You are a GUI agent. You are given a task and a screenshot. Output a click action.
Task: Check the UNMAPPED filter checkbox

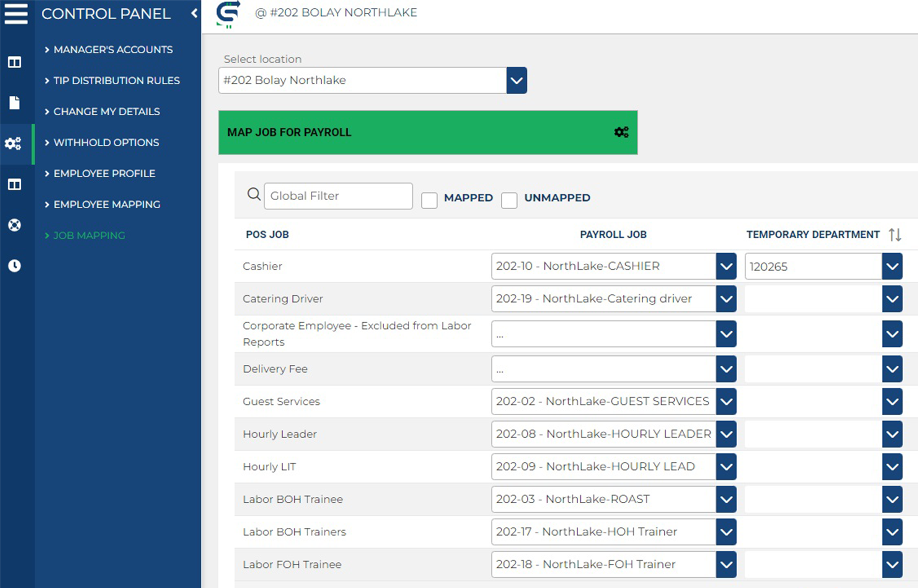tap(509, 200)
